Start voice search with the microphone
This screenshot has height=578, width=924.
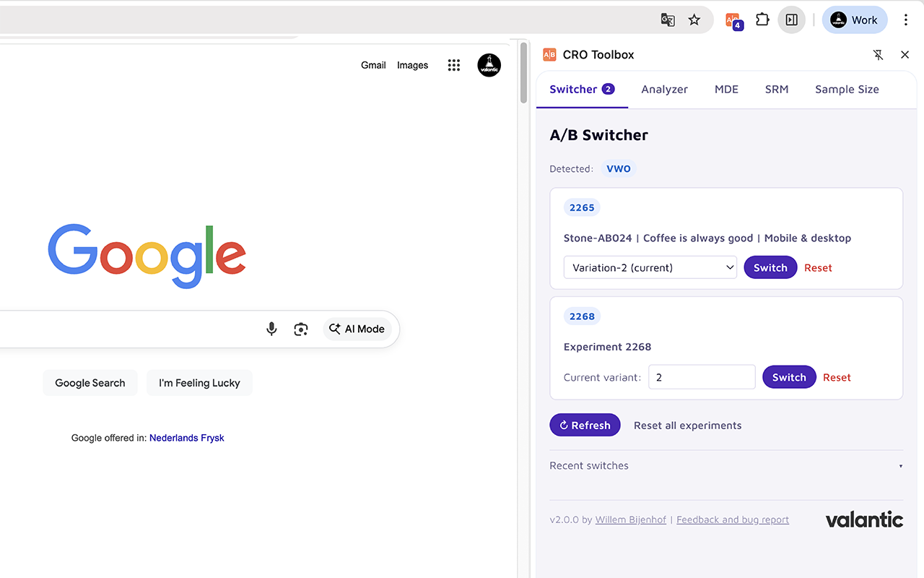[x=271, y=329]
